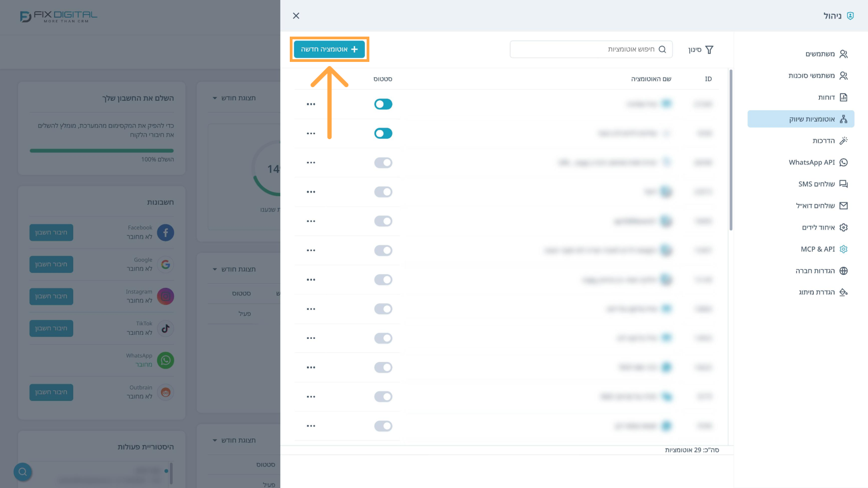Select אוטומציות שיווק menu item
The width and height of the screenshot is (868, 488).
point(801,119)
